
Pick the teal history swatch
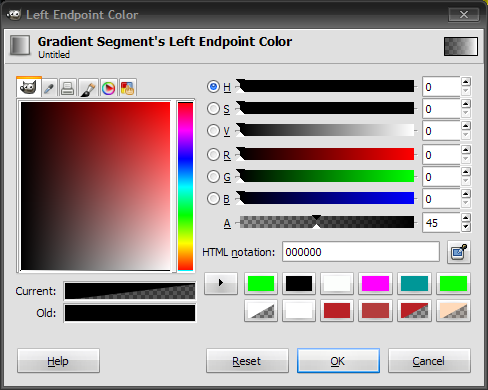point(414,284)
